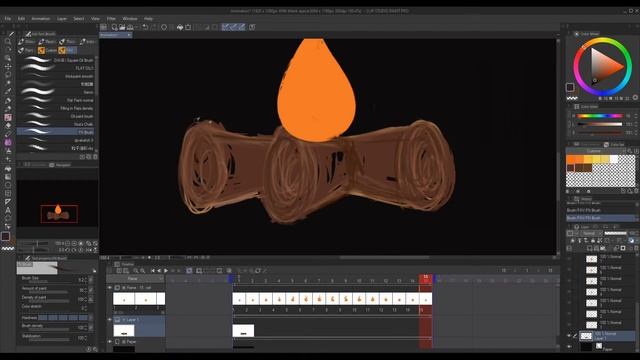Screen dimensions: 640x360
Task: Click the Open file icon in command bar
Action: click(122, 27)
